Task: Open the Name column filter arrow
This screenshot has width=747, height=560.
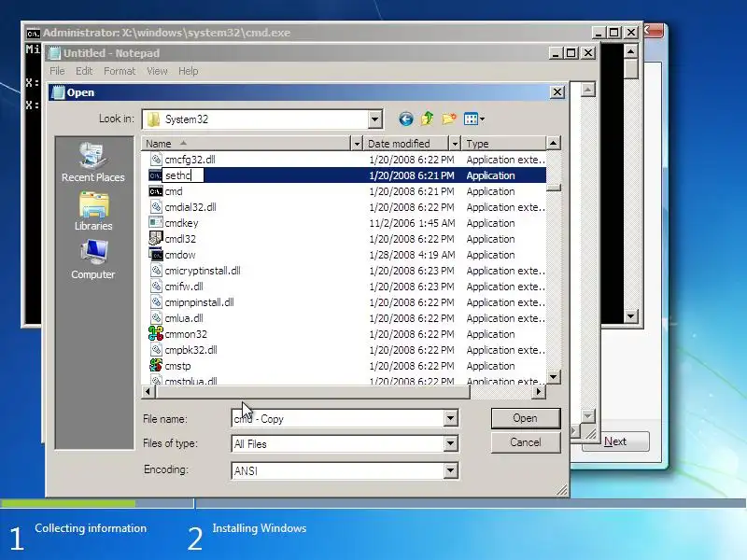Action: pyautogui.click(x=357, y=144)
